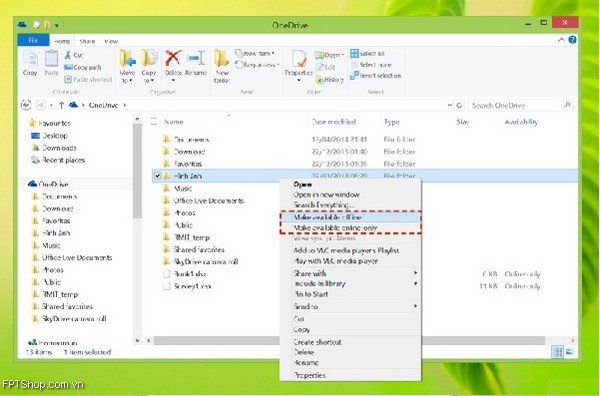Click the Forward navigation arrow
This screenshot has width=600, height=396.
pyautogui.click(x=40, y=105)
